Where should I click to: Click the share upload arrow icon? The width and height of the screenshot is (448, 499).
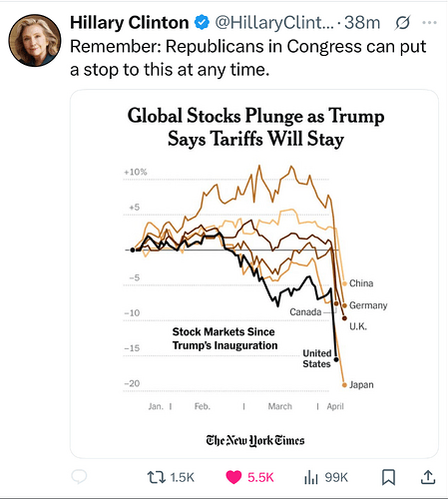click(x=428, y=477)
